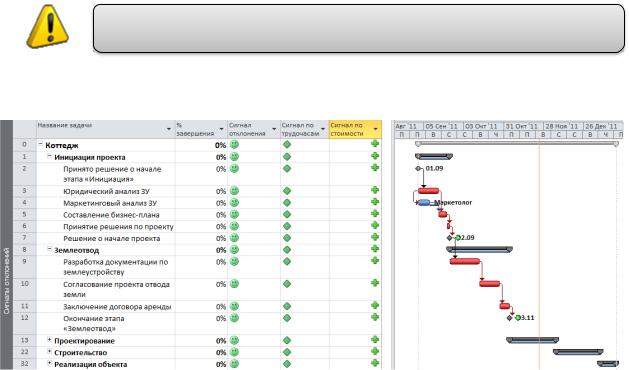Image resolution: width=629 pixels, height=370 pixels.
Task: Click green plus in Проектирование row
Action: [x=375, y=340]
